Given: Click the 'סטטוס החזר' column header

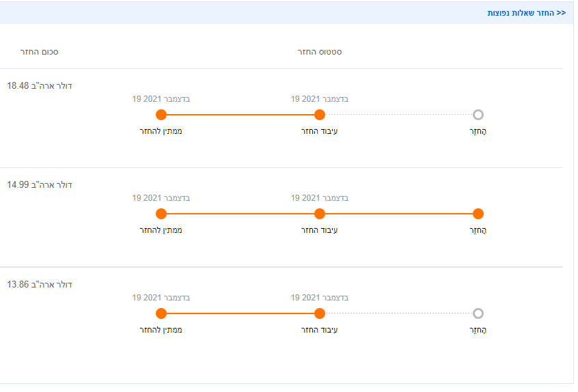Looking at the screenshot, I should 320,52.
